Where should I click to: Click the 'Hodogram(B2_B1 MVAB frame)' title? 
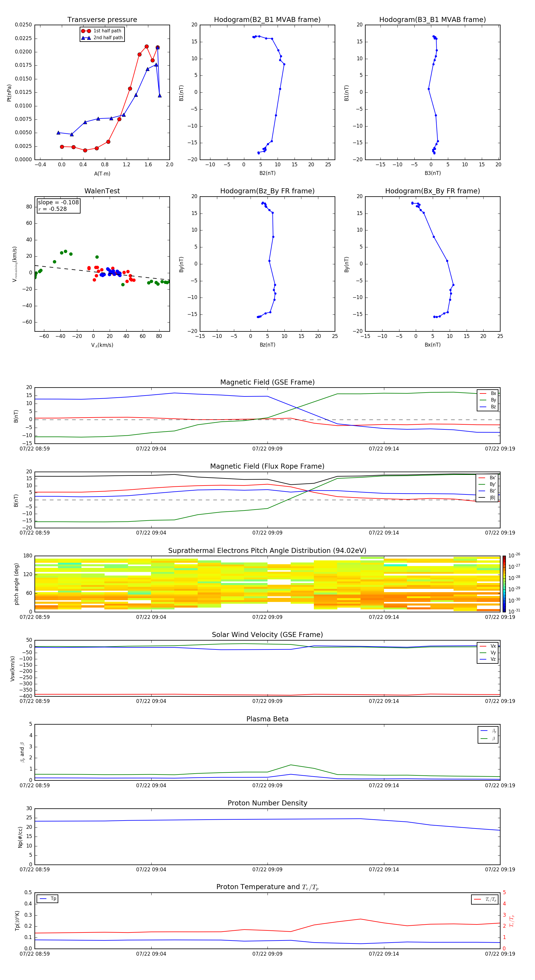(267, 20)
